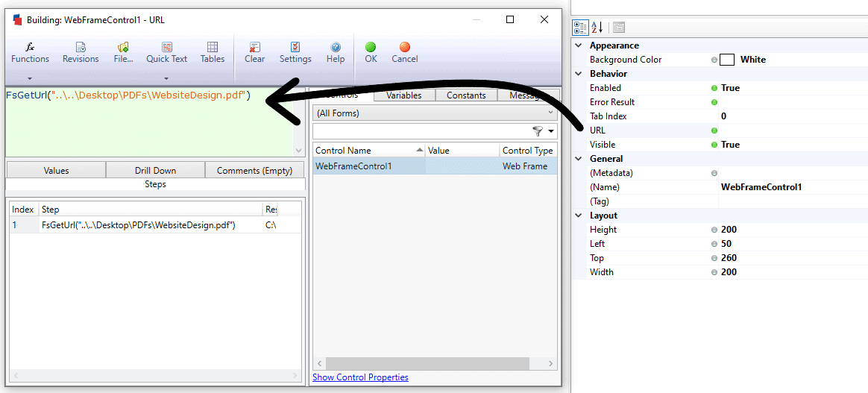Click the gray dot beside Left property
The width and height of the screenshot is (868, 393).
(714, 244)
